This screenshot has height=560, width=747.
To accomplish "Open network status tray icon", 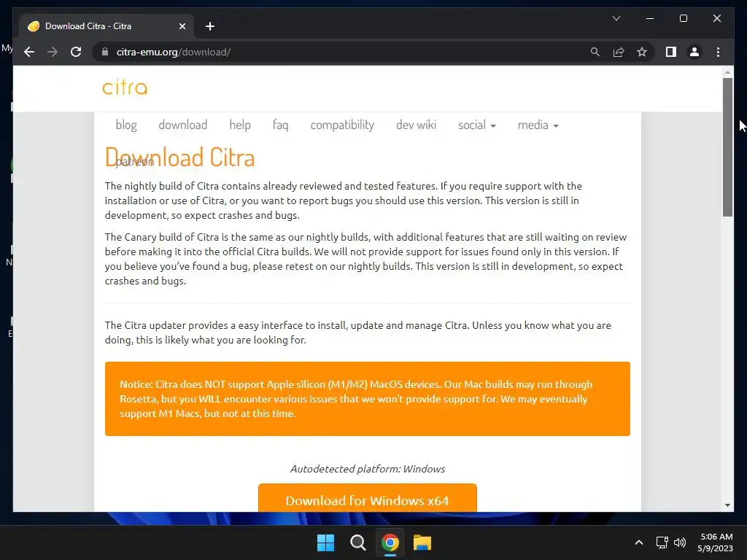I will (x=662, y=542).
